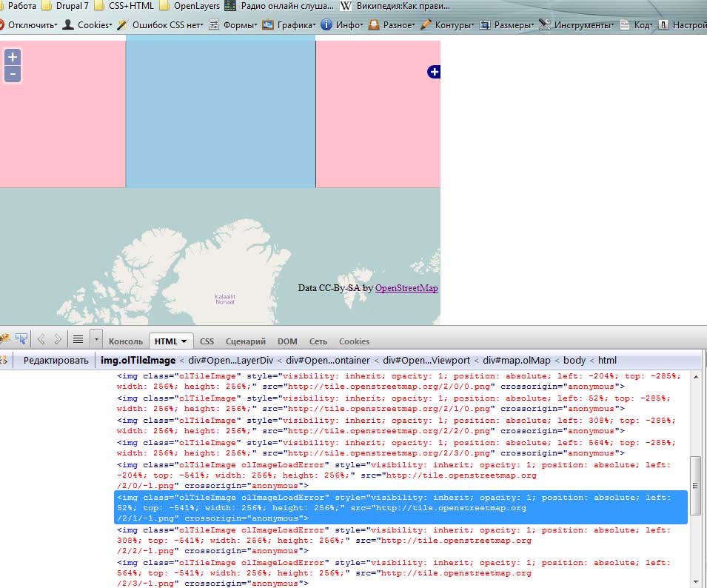Click the Редактировать button
This screenshot has width=707, height=588.
[x=56, y=361]
